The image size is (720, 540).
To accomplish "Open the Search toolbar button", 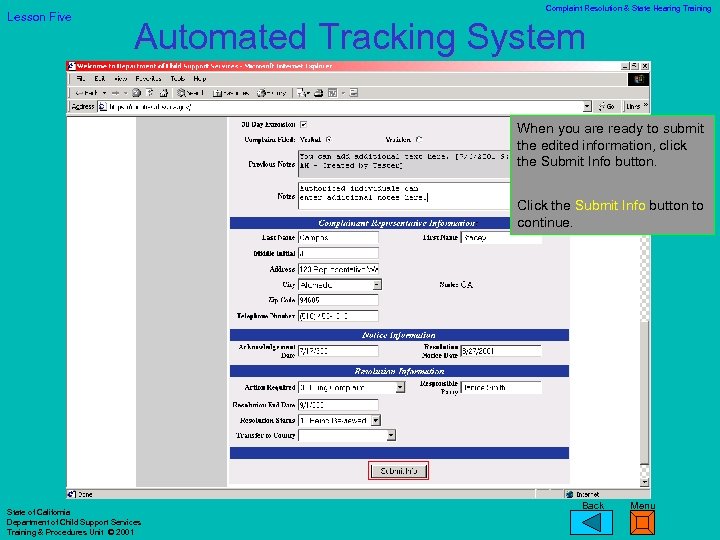I will pos(191,93).
